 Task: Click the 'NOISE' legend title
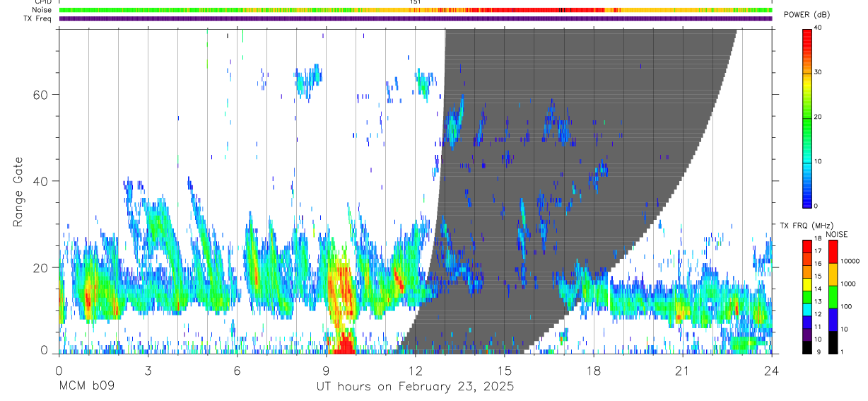tap(837, 234)
